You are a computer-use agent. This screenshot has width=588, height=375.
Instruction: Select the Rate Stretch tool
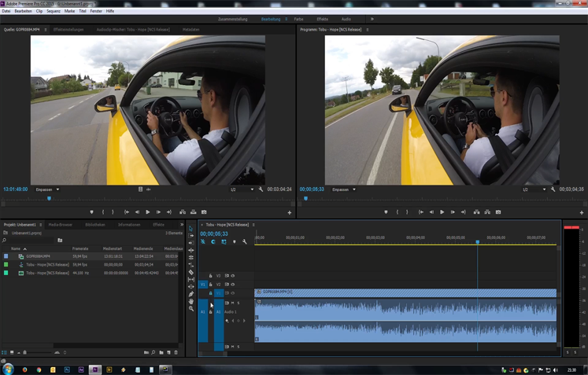point(190,257)
